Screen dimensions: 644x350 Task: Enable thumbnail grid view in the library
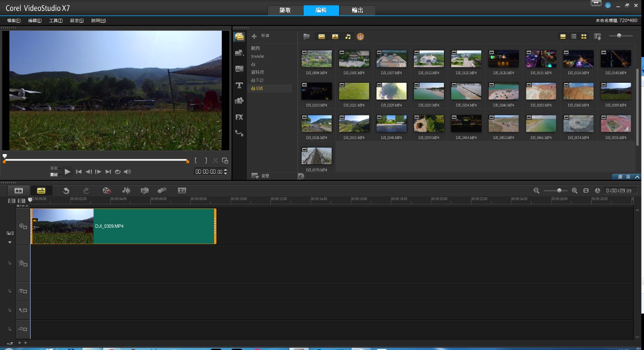coord(584,36)
